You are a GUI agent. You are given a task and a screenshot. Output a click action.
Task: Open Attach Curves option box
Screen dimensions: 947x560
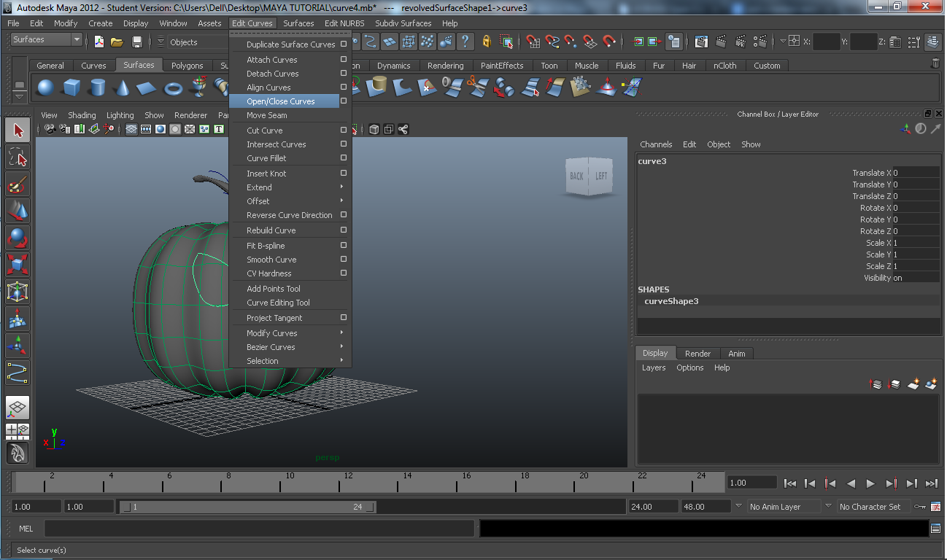pos(344,60)
